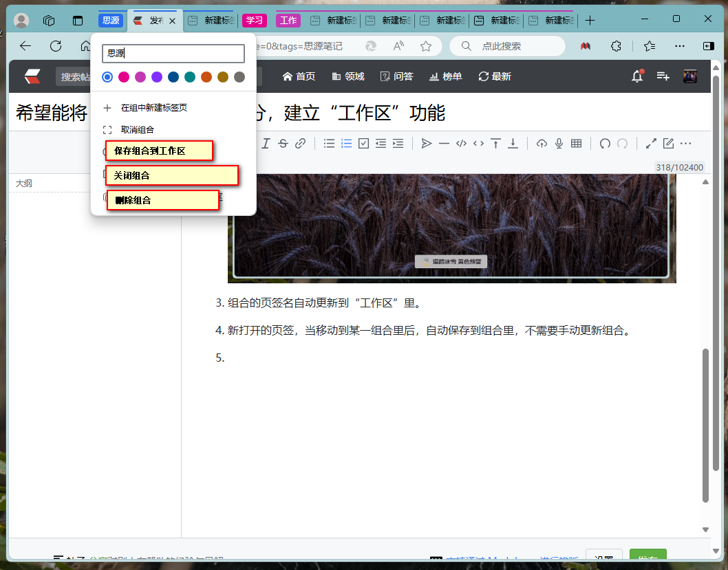Open the notifications bell
Screen dimensions: 728x570
637,76
